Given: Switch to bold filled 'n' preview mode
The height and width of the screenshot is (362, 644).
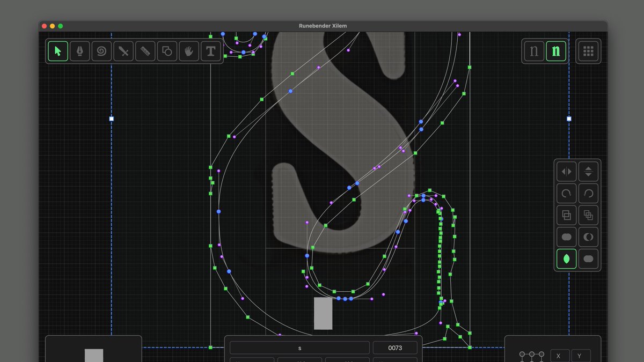Looking at the screenshot, I should coord(556,51).
